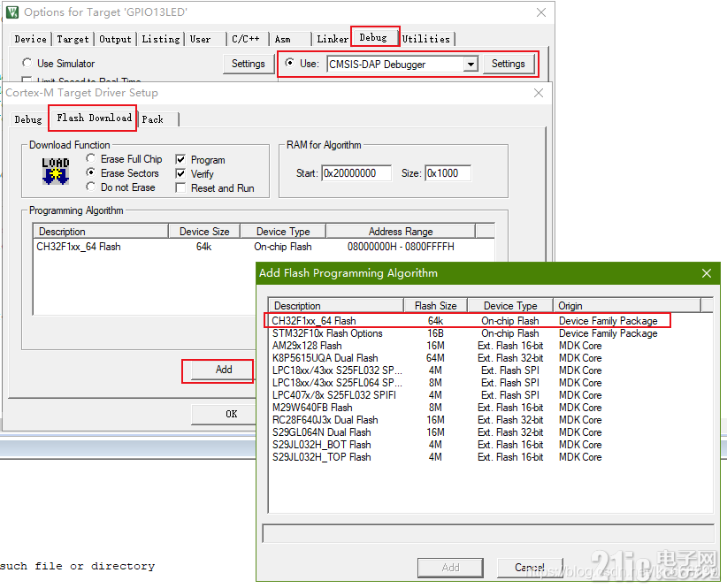Enable the Reset and Run checkbox
Screen dimensions: 727x588
(180, 188)
